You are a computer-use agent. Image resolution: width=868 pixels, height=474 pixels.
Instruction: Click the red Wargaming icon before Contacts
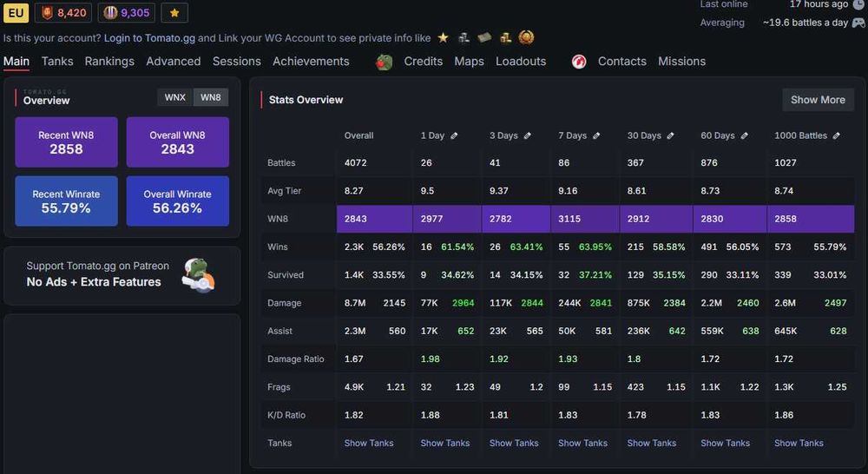coord(579,62)
